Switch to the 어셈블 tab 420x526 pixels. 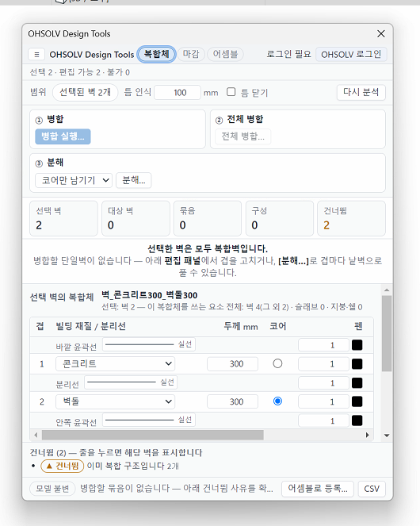pyautogui.click(x=225, y=54)
